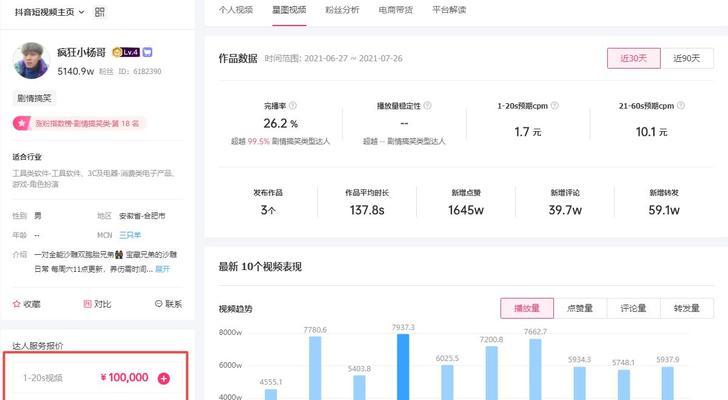Switch to the 电商带货 tab
728x400 pixels.
coord(396,10)
